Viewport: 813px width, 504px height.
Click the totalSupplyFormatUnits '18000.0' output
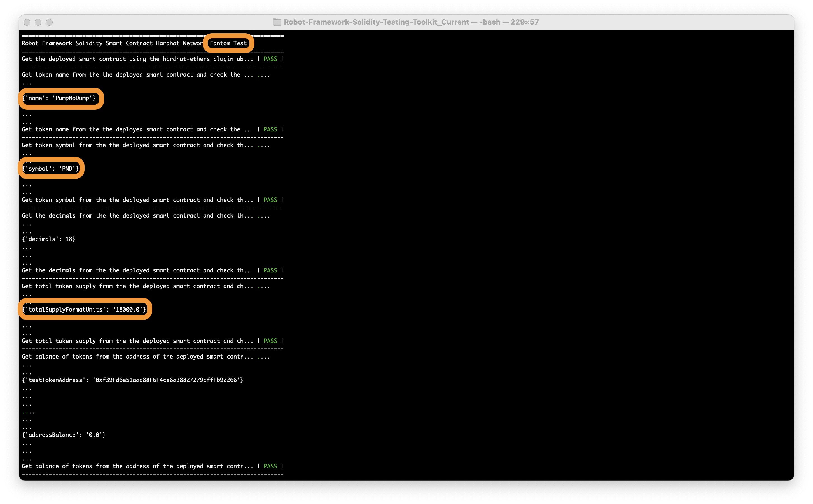pos(84,310)
